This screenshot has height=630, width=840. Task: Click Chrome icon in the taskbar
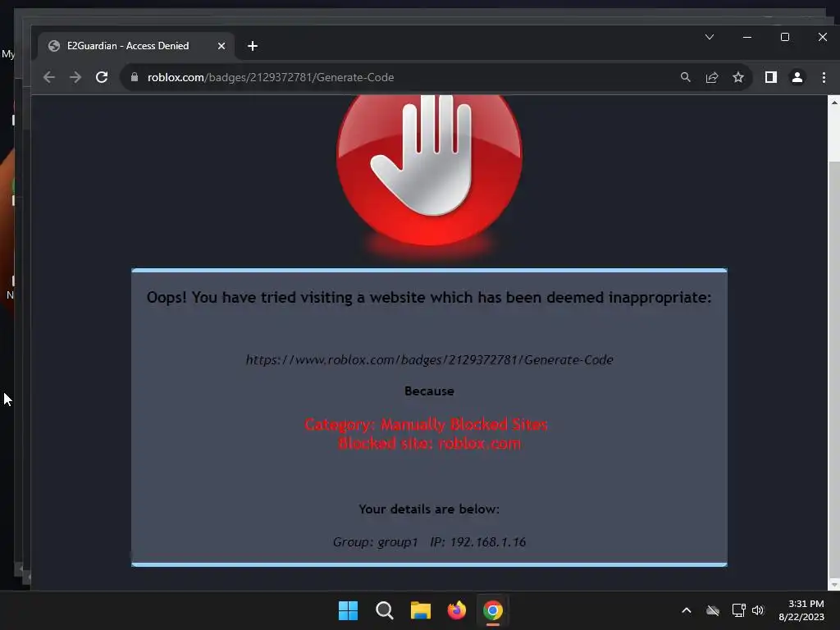click(493, 610)
